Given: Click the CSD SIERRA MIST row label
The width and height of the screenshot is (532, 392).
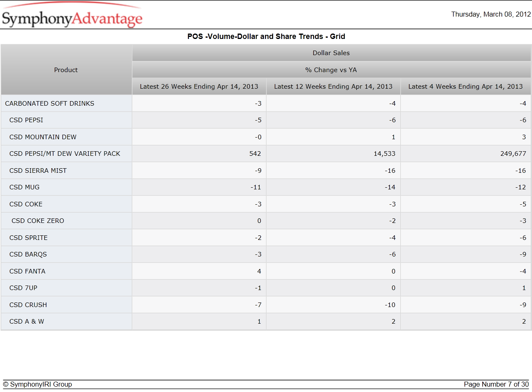Looking at the screenshot, I should (38, 171).
